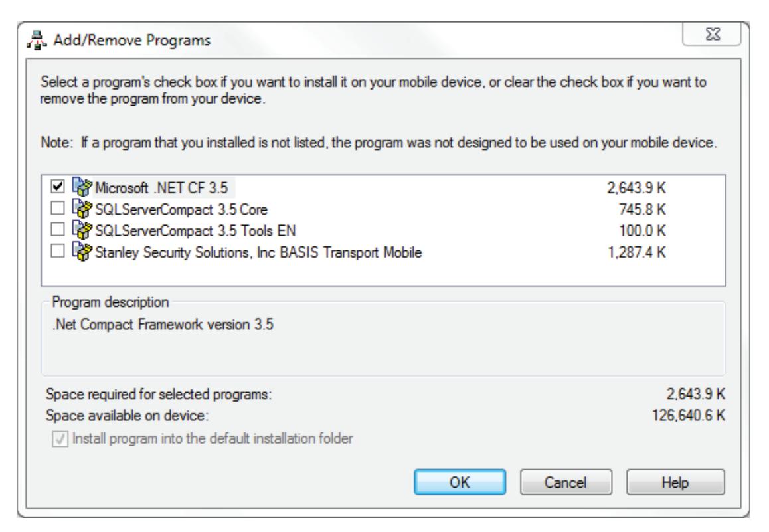Click the Stanley Security Solutions installer icon

tap(82, 252)
